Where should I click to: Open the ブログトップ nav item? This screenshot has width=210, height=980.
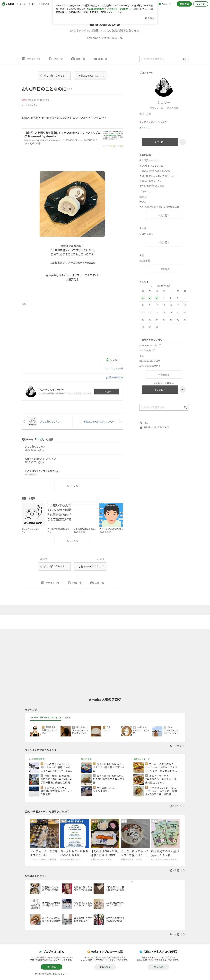[x=31, y=59]
